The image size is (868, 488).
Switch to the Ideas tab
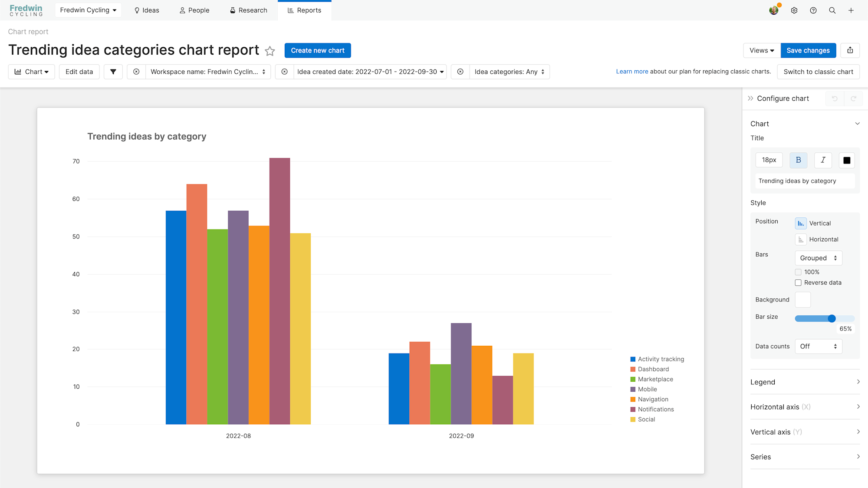(x=146, y=10)
